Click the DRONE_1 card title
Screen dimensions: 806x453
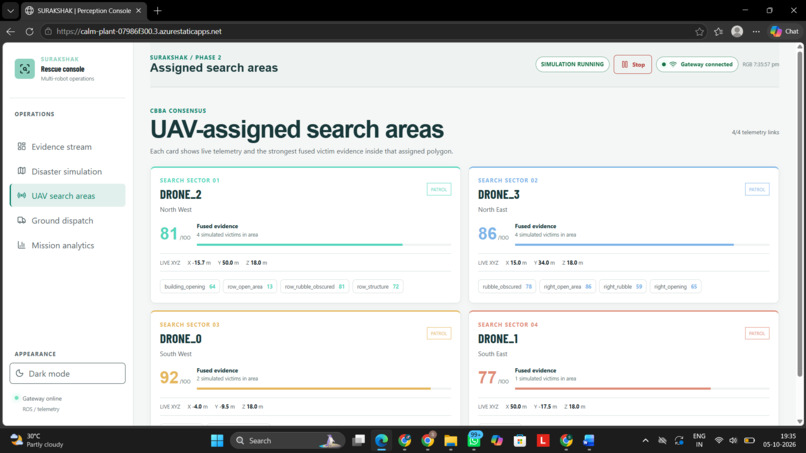click(498, 339)
